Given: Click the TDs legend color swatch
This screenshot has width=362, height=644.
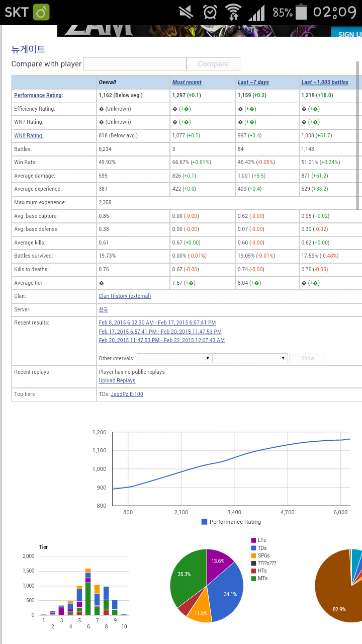Looking at the screenshot, I should (x=253, y=548).
